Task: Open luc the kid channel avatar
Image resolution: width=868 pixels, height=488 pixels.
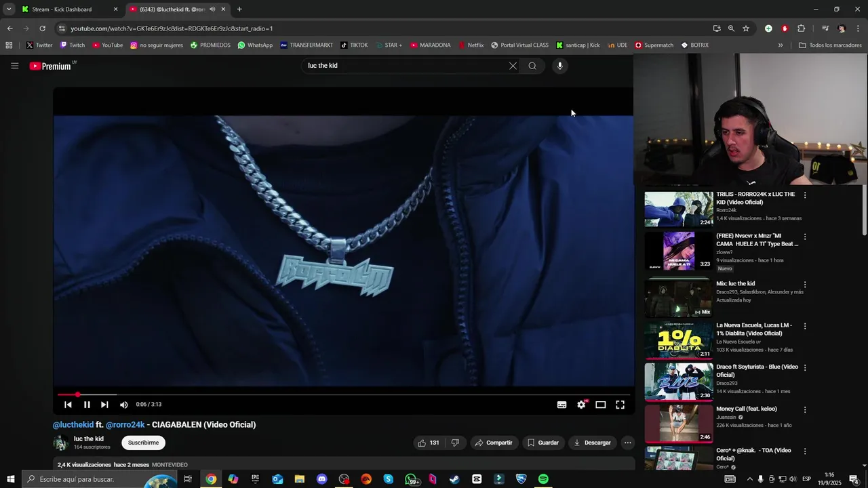Action: coord(61,443)
